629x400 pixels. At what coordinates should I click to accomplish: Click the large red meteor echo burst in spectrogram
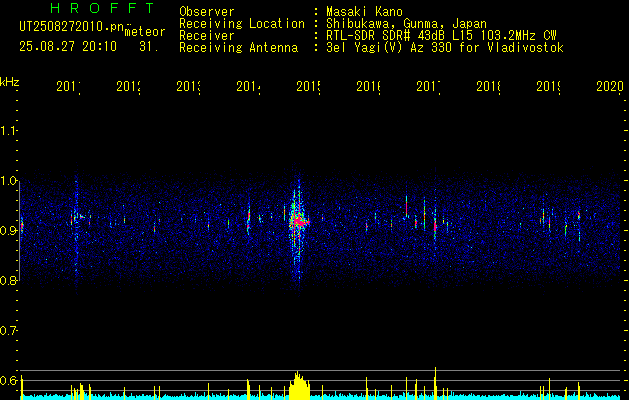pyautogui.click(x=298, y=221)
